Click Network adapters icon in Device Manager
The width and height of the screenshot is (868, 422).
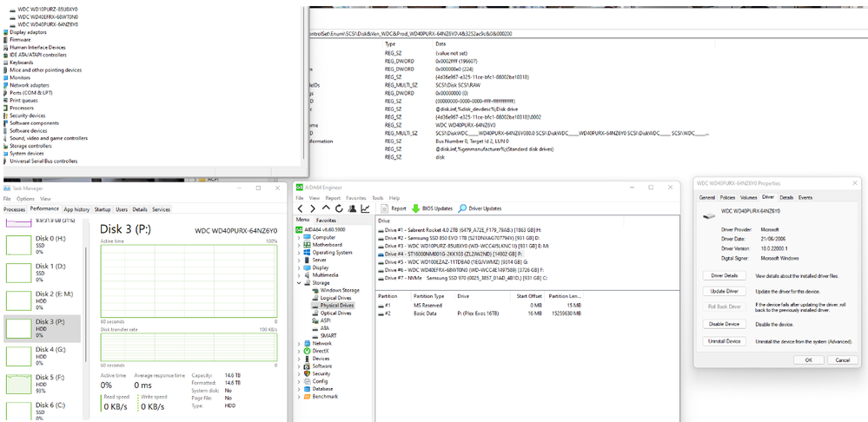point(6,85)
